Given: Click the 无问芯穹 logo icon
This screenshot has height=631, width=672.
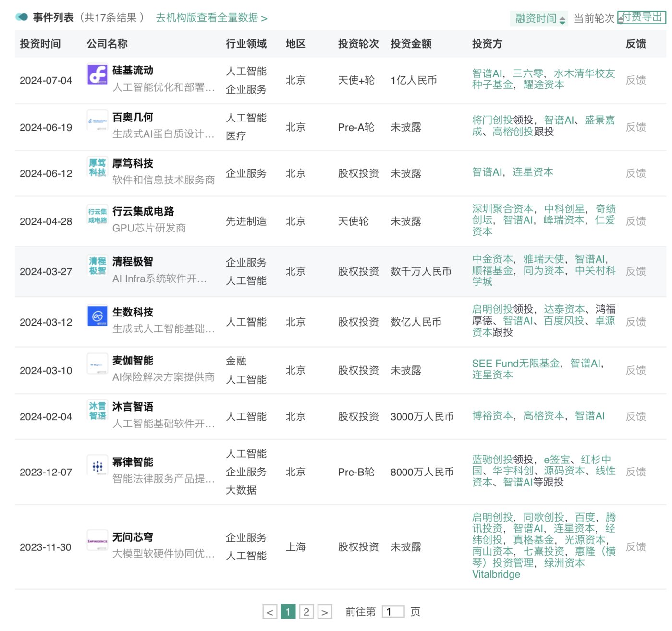Looking at the screenshot, I should (97, 541).
